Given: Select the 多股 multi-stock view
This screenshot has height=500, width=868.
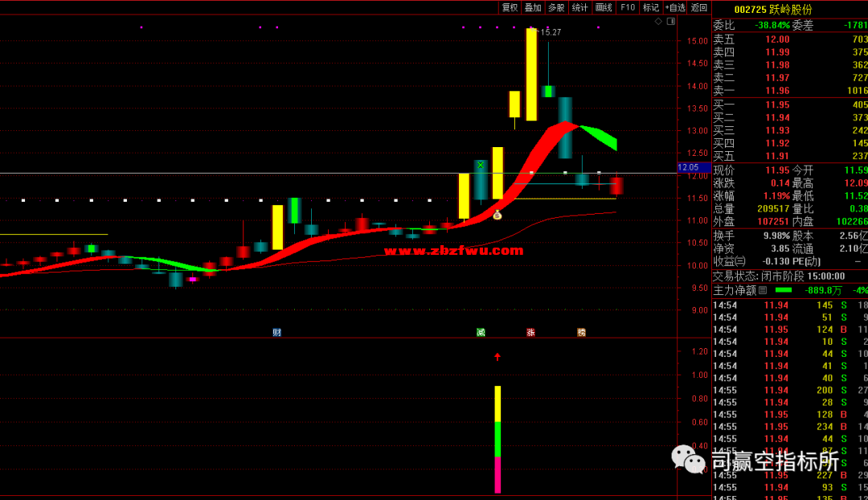Looking at the screenshot, I should click(x=556, y=8).
